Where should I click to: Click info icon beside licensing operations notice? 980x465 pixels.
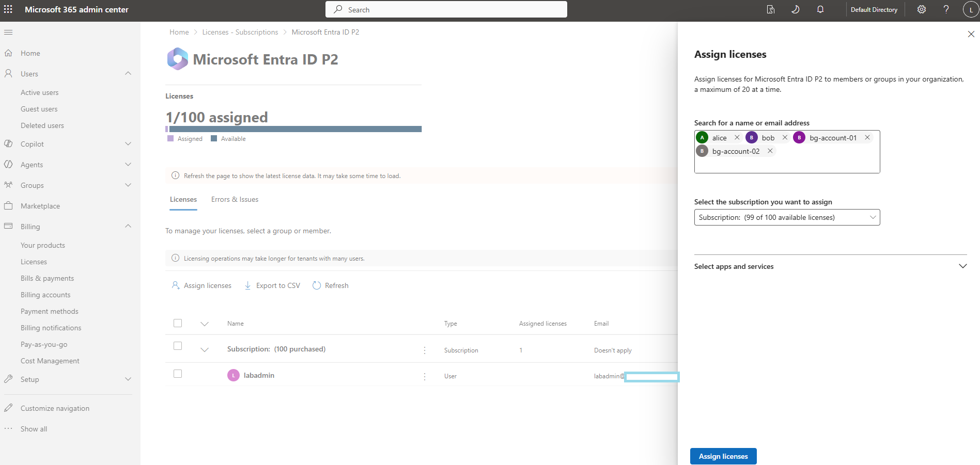pyautogui.click(x=175, y=258)
